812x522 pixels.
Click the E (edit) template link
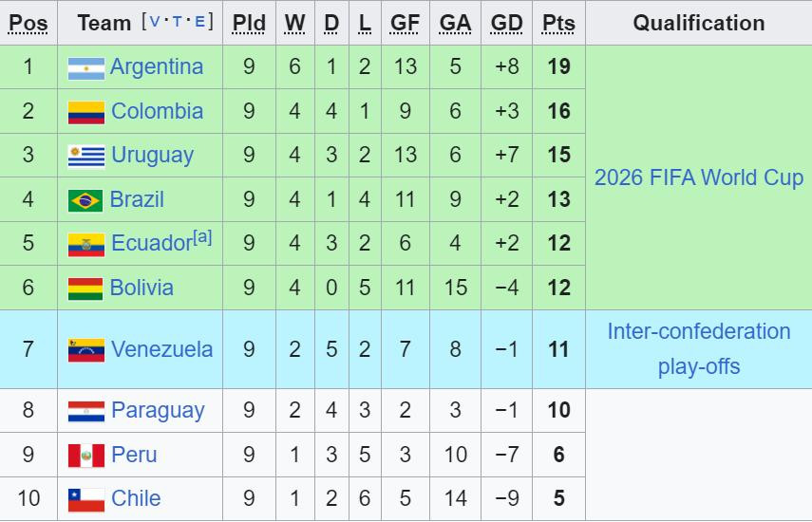(x=199, y=22)
